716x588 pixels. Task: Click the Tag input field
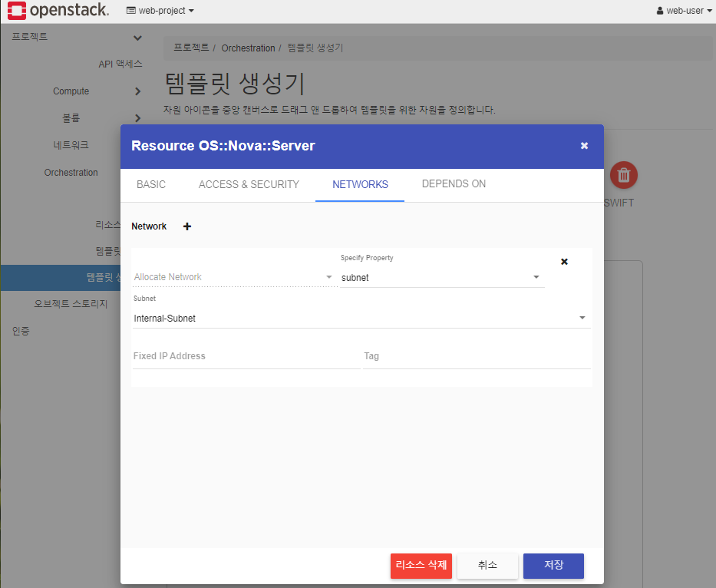tap(477, 356)
